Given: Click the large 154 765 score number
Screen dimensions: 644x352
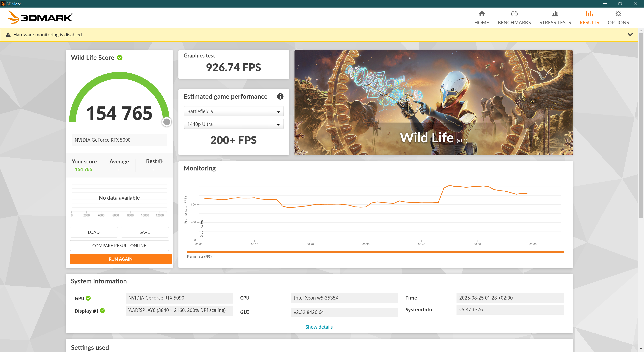Looking at the screenshot, I should [119, 113].
